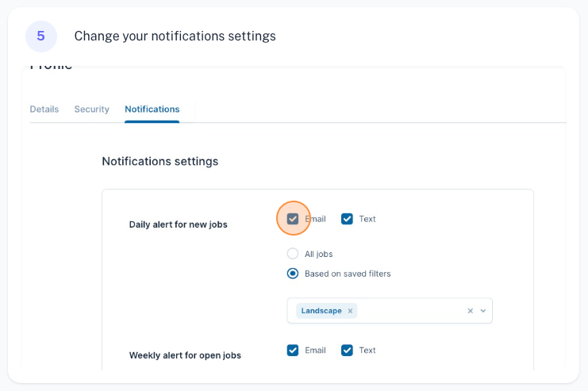Viewport: 588px width, 391px height.
Task: Click the Change your notifications settings title
Action: click(x=175, y=36)
